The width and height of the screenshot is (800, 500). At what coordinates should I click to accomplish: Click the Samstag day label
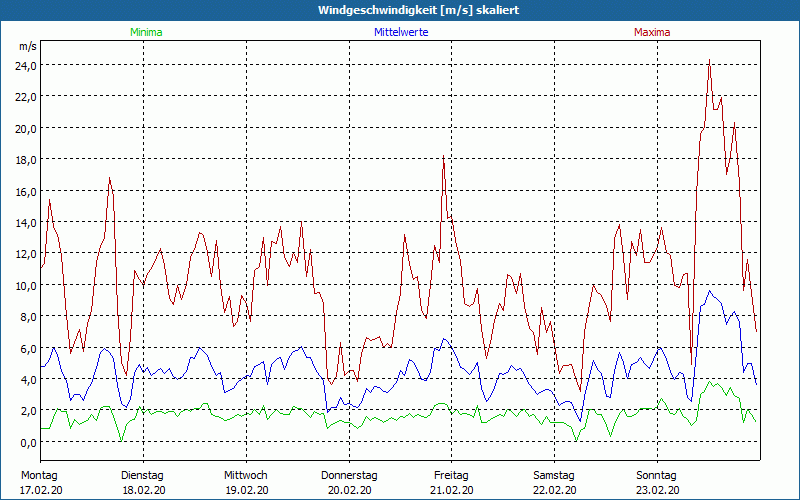pos(554,475)
